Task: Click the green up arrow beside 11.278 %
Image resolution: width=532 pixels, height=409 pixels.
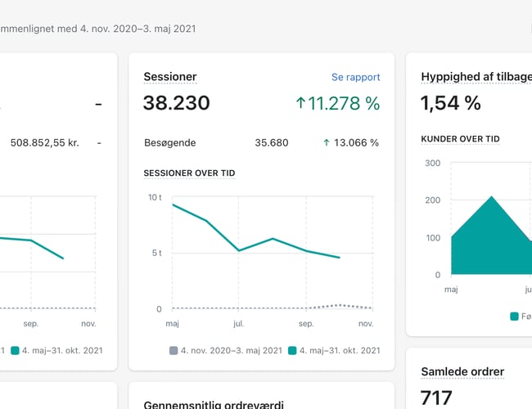Action: coord(300,103)
